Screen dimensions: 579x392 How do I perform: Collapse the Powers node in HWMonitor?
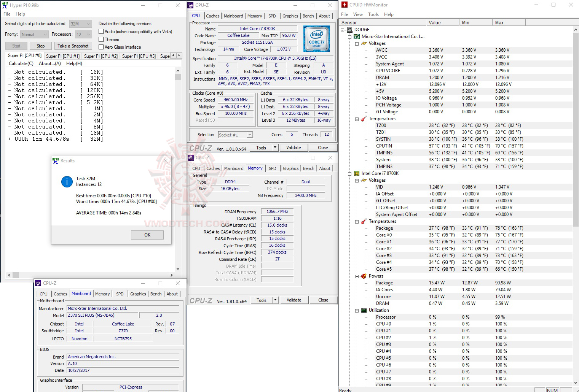click(357, 276)
